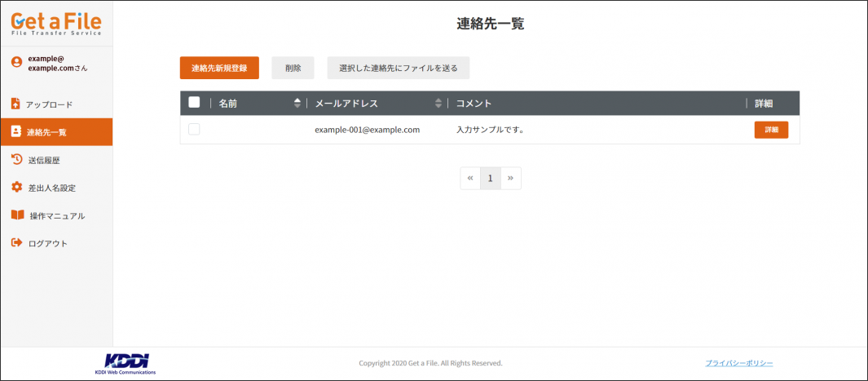Open 送信履歴 menu item
The height and width of the screenshot is (381, 868).
[x=44, y=160]
